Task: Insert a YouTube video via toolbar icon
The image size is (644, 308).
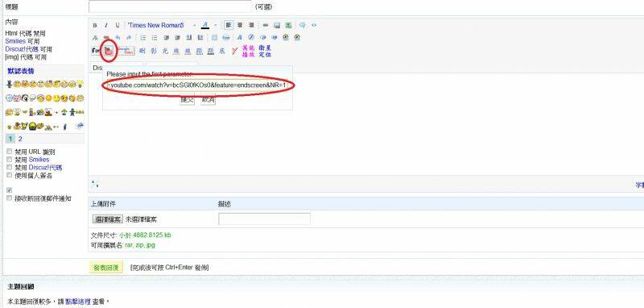Action: click(108, 51)
